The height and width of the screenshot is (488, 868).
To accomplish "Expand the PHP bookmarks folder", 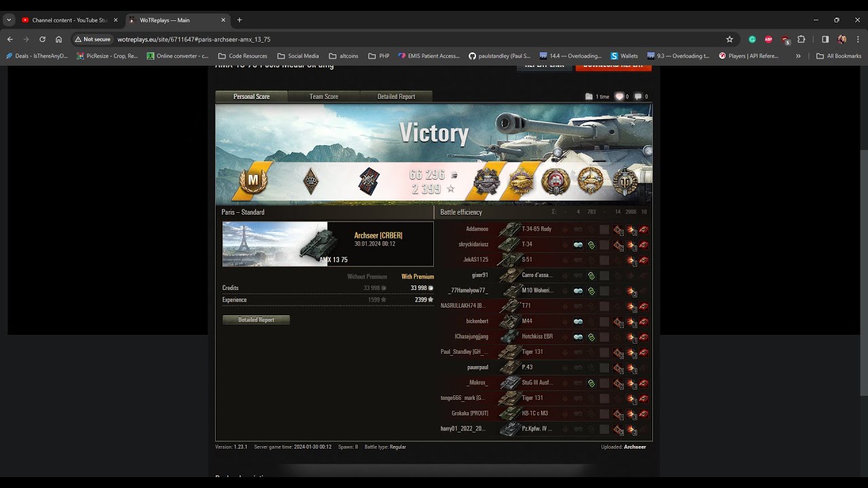I will (x=378, y=56).
